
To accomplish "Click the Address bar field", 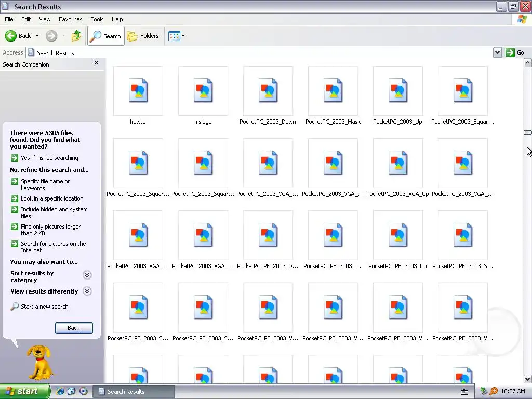I will [x=260, y=52].
